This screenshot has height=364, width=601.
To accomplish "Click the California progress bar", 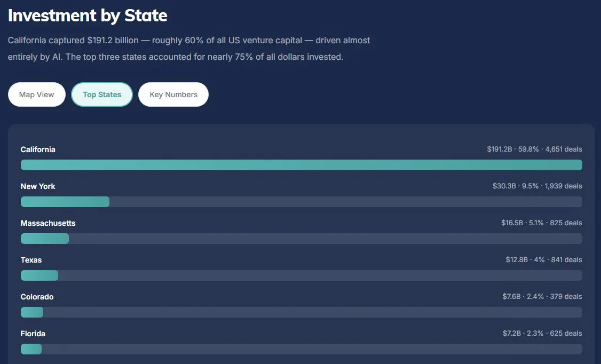I will (x=301, y=165).
